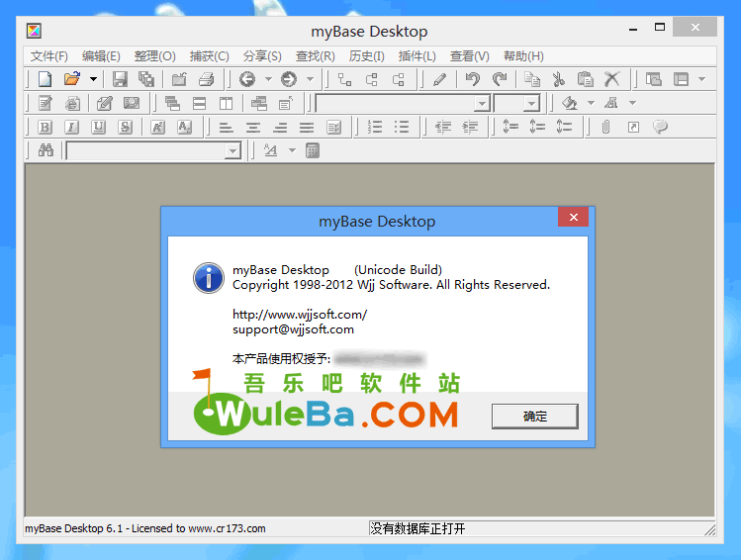Go forward with the right arrow icon
741x560 pixels.
(x=289, y=79)
